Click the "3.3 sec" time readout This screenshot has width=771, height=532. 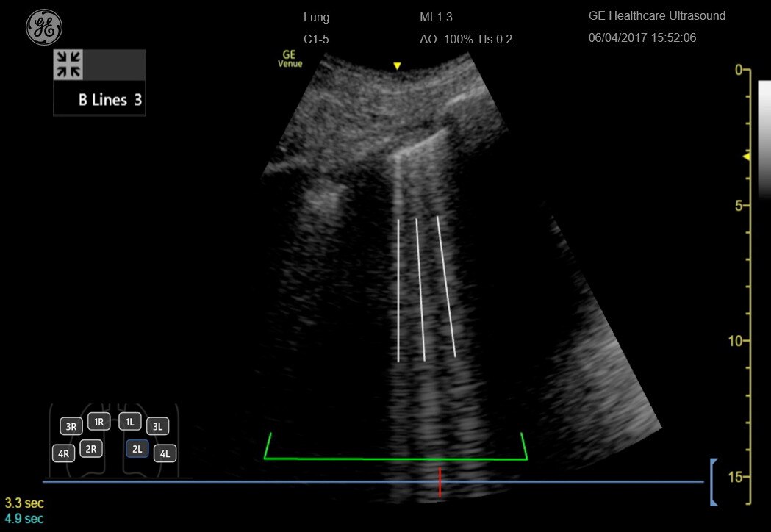(x=24, y=503)
